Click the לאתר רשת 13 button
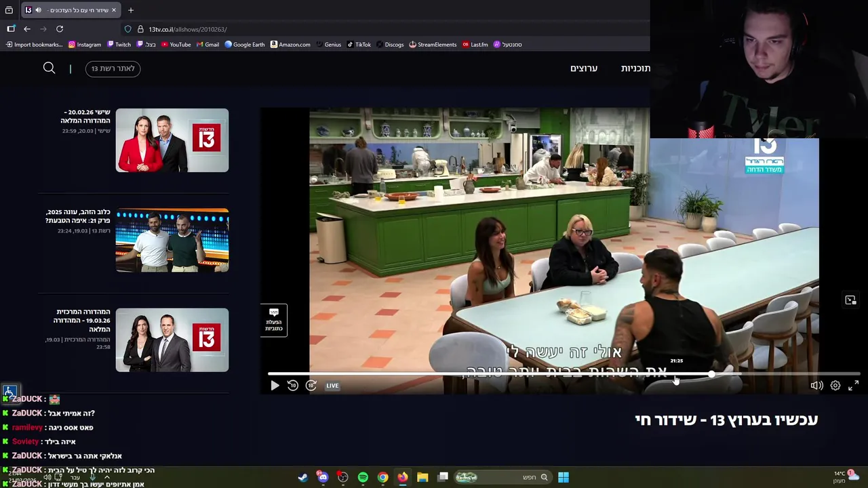The image size is (868, 488). click(x=113, y=68)
